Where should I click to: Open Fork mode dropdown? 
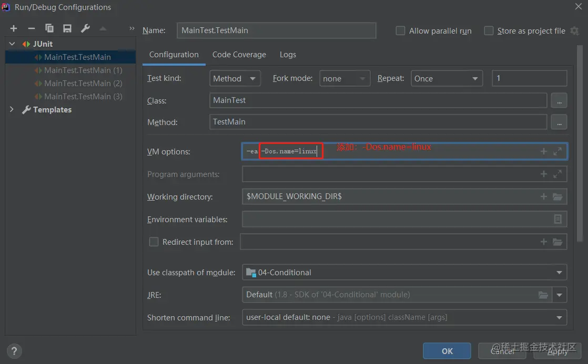click(x=344, y=78)
